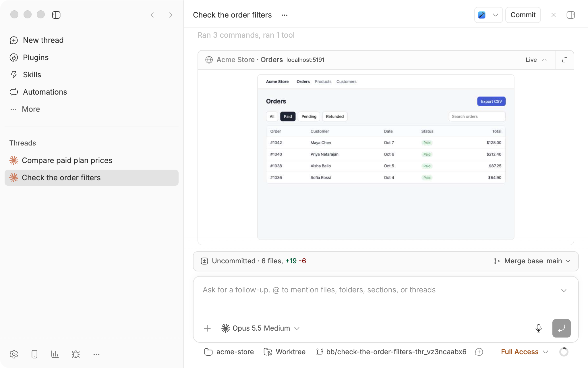Click the add-comment plus bubble icon
Viewport: 588px width, 368px height.
[x=479, y=352]
